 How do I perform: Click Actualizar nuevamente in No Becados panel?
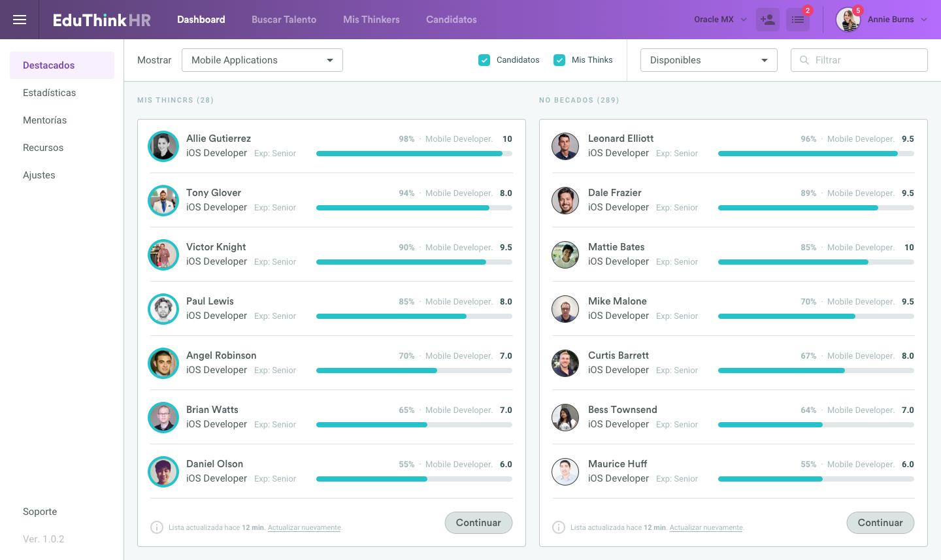tap(706, 527)
